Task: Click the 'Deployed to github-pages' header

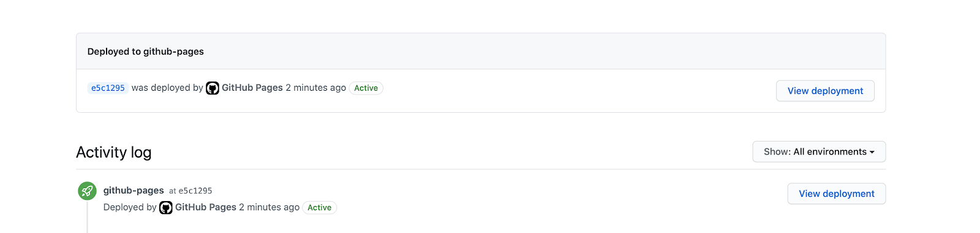Action: pos(146,52)
